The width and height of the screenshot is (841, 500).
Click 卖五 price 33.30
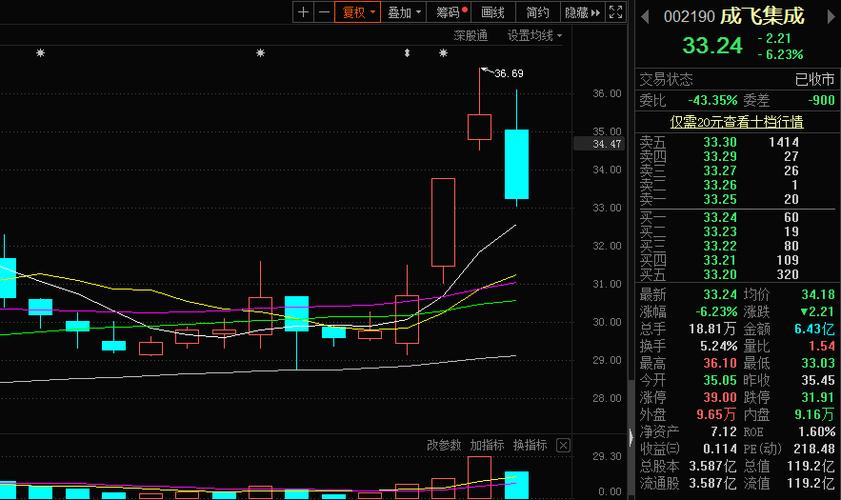[720, 142]
